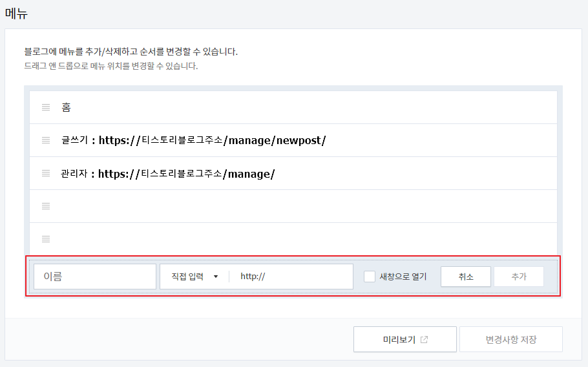The image size is (588, 367).
Task: Click 변경사항 저장 button
Action: [511, 339]
